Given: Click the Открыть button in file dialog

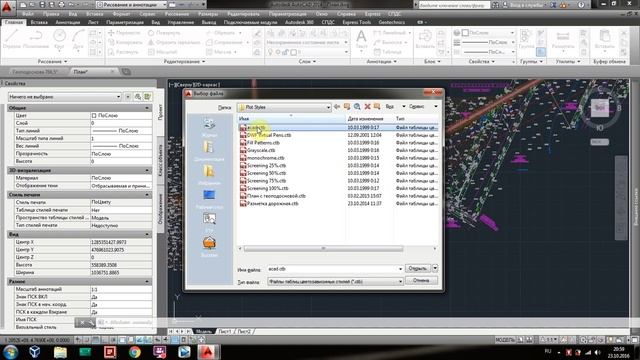Looking at the screenshot, I should (x=418, y=268).
